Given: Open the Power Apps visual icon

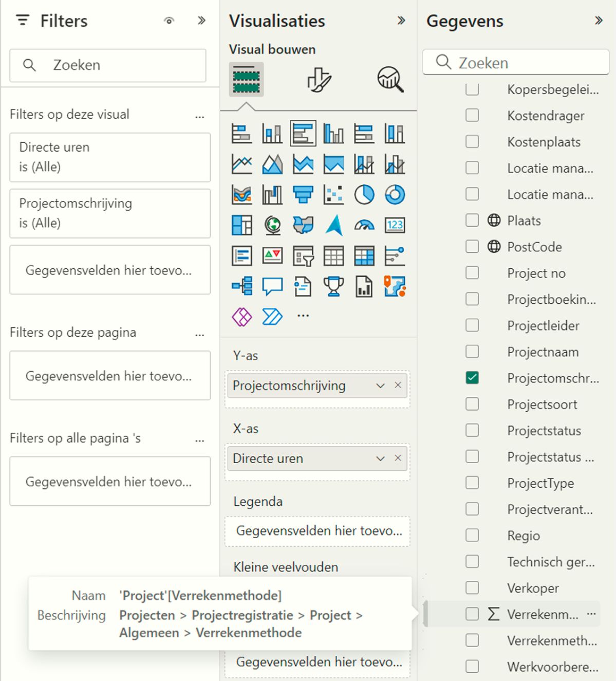Looking at the screenshot, I should [241, 317].
